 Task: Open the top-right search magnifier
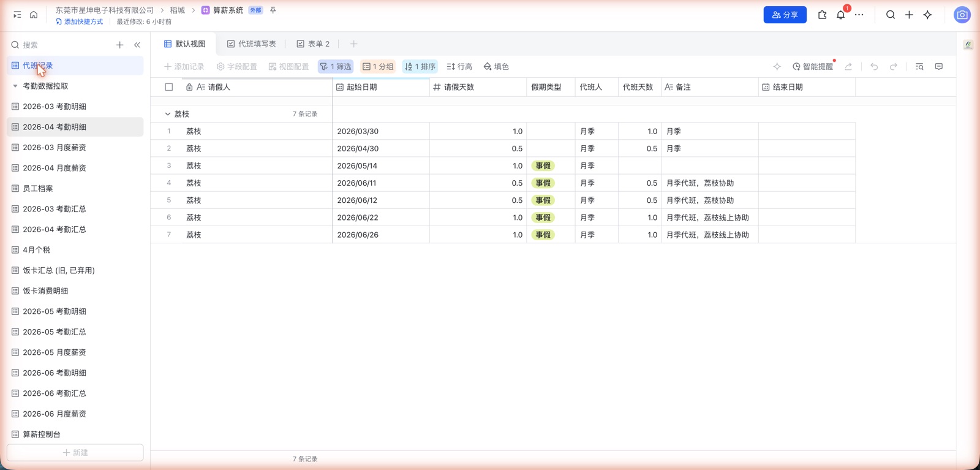click(891, 15)
